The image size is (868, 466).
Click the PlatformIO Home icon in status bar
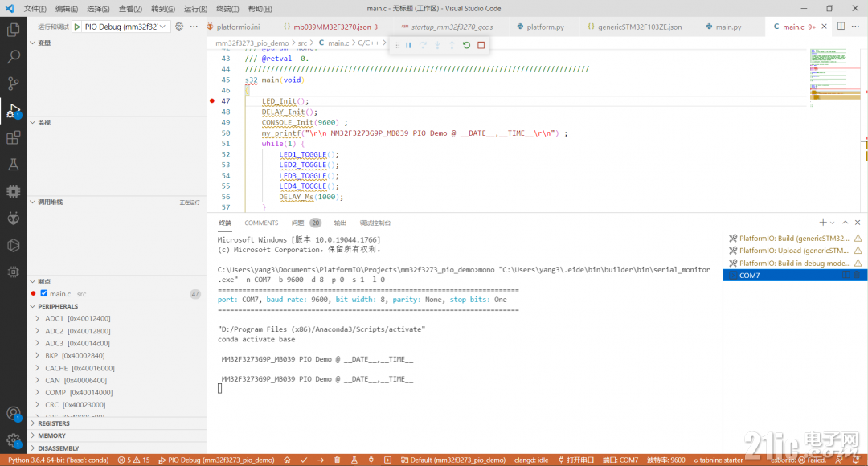point(287,460)
